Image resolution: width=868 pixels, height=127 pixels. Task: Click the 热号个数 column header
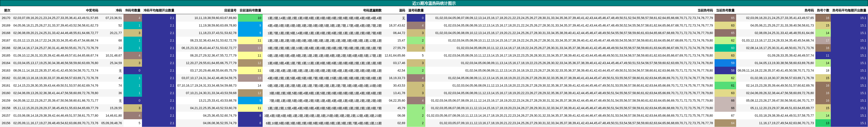coord(823,10)
